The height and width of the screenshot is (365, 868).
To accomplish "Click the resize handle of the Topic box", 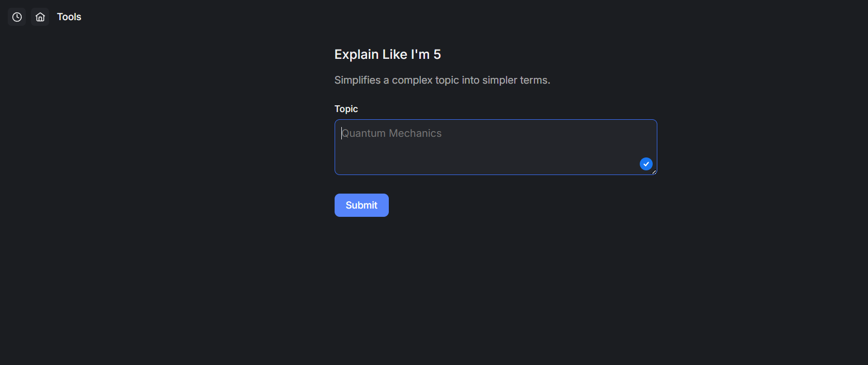I will 654,172.
